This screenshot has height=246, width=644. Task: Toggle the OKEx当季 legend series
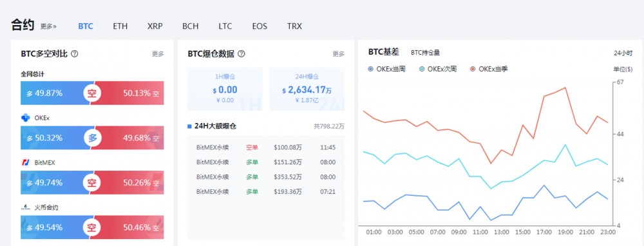coord(489,69)
